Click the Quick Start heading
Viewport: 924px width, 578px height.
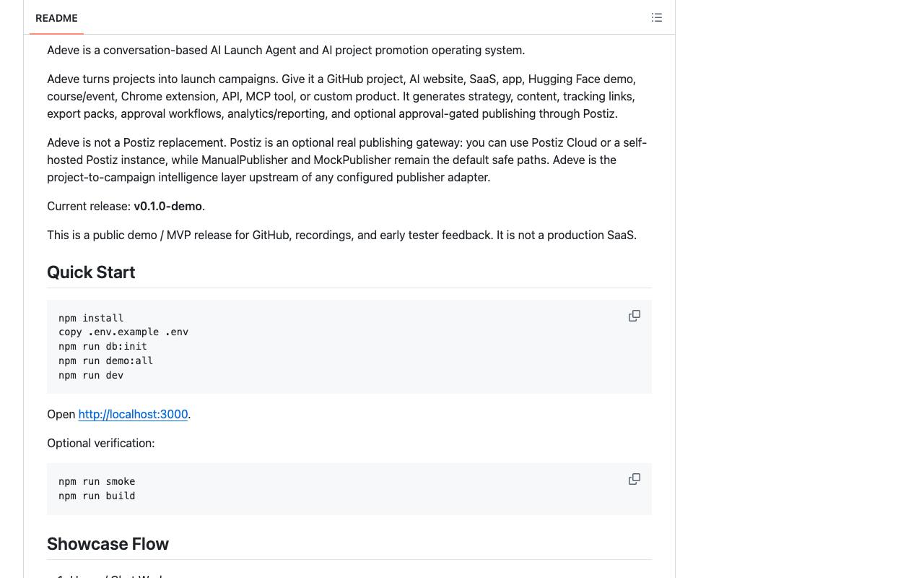pyautogui.click(x=91, y=272)
